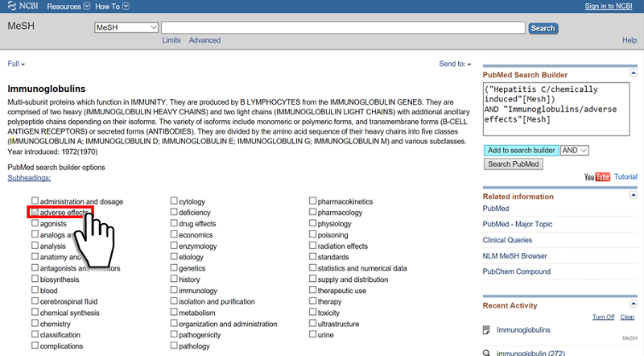
Task: Click Clear in Recent Activity
Action: point(627,317)
